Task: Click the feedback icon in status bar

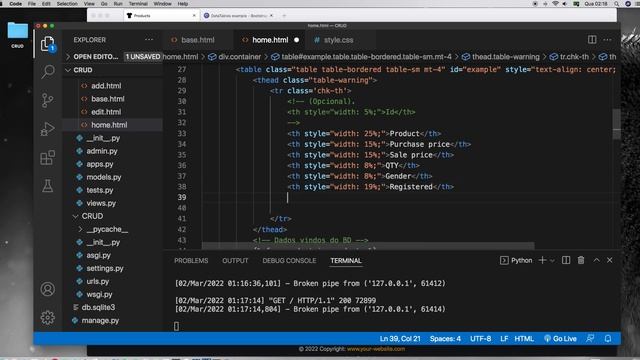Action: pos(590,338)
